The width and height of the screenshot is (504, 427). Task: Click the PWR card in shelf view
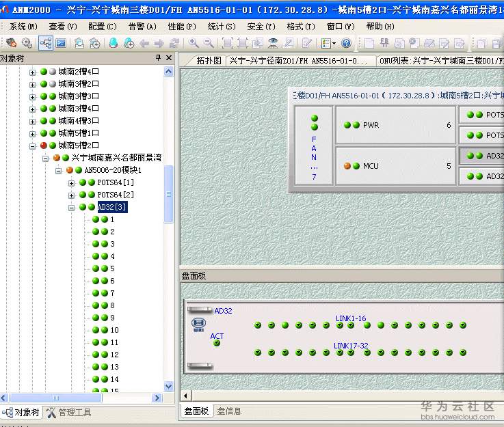[396, 125]
